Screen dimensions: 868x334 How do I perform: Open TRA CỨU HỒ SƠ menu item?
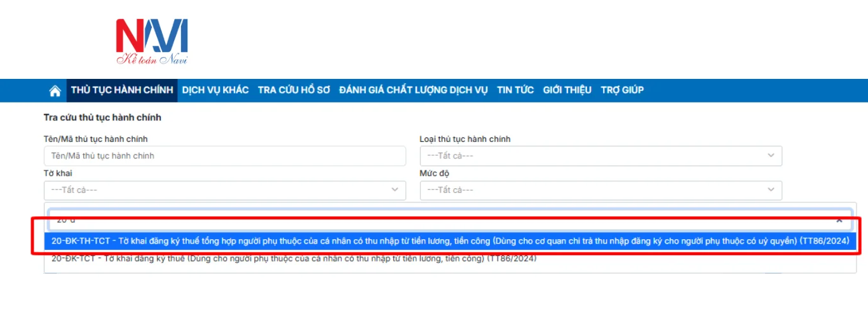(294, 90)
